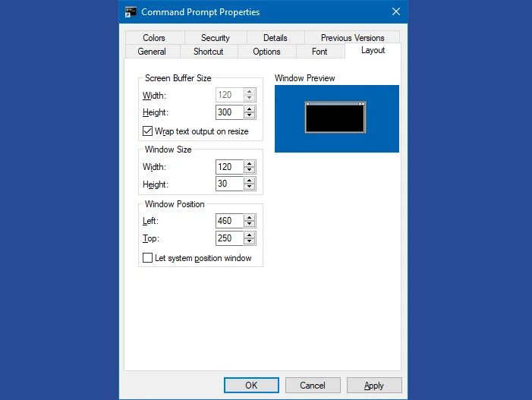Increase Window Position Top value
The width and height of the screenshot is (532, 400).
(250, 235)
